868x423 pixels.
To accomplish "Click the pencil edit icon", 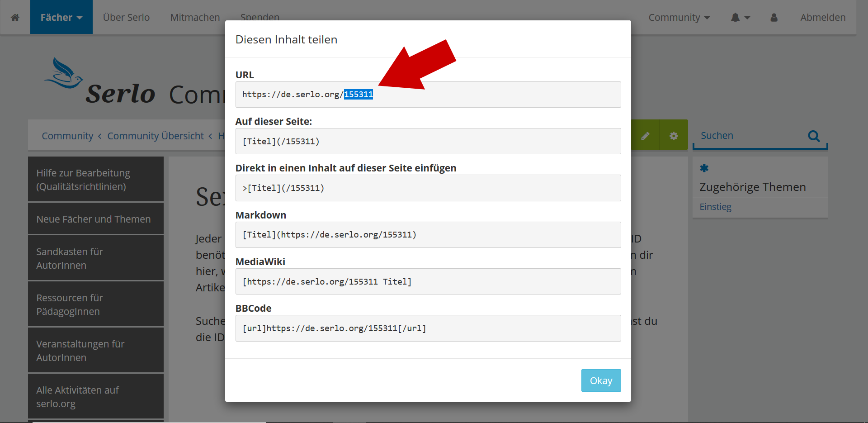I will [645, 135].
